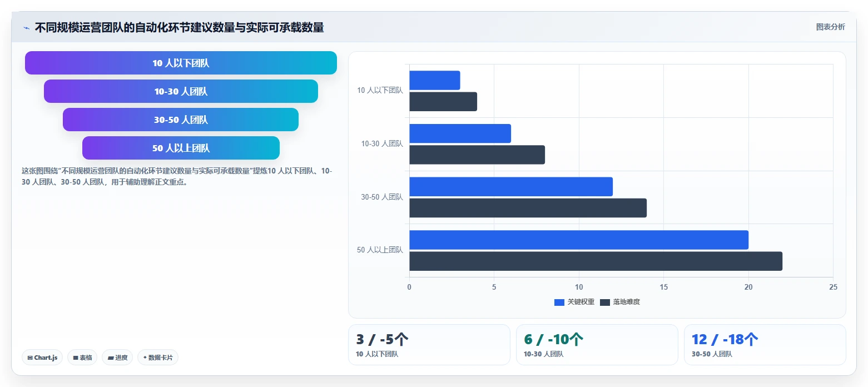The height and width of the screenshot is (387, 868).
Task: Click the dark bar for 10 人以下团队
Action: pyautogui.click(x=443, y=102)
